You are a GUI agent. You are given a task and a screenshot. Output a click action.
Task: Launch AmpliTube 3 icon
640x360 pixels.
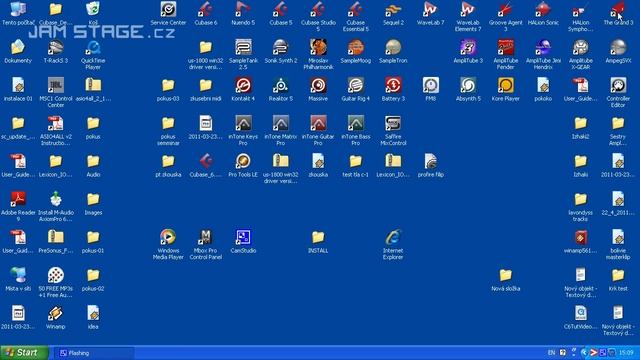pos(468,47)
